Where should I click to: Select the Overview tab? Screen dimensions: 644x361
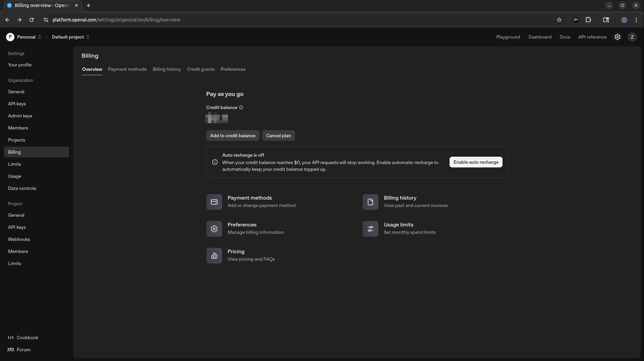92,69
